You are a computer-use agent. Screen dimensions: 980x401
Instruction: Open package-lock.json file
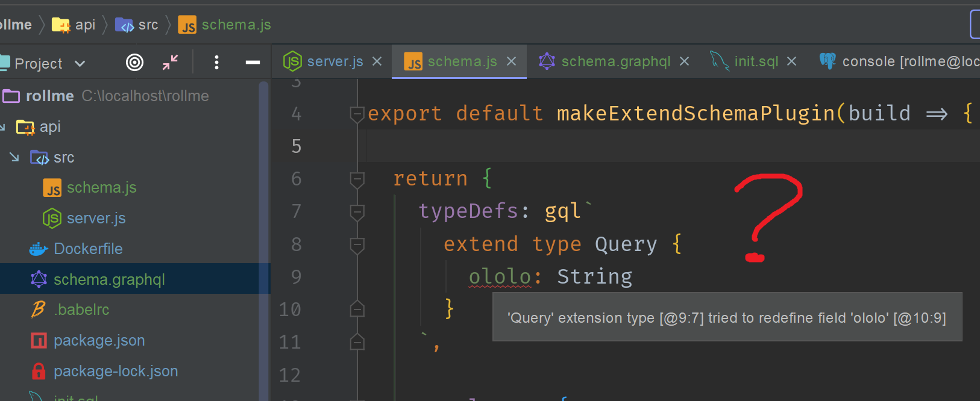click(116, 371)
